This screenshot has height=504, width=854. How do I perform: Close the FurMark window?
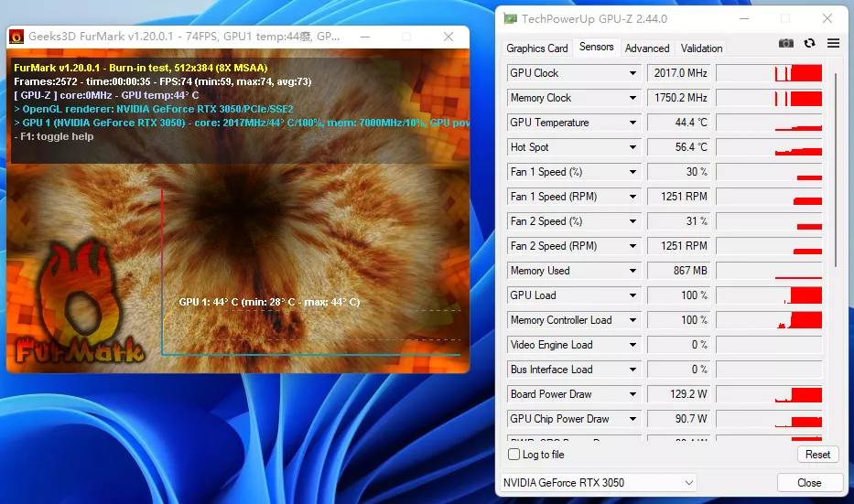click(449, 37)
